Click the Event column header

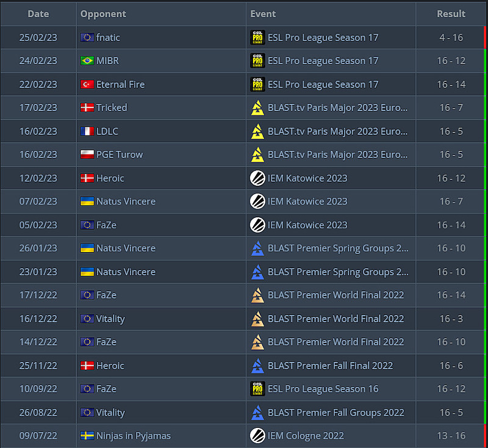(263, 13)
